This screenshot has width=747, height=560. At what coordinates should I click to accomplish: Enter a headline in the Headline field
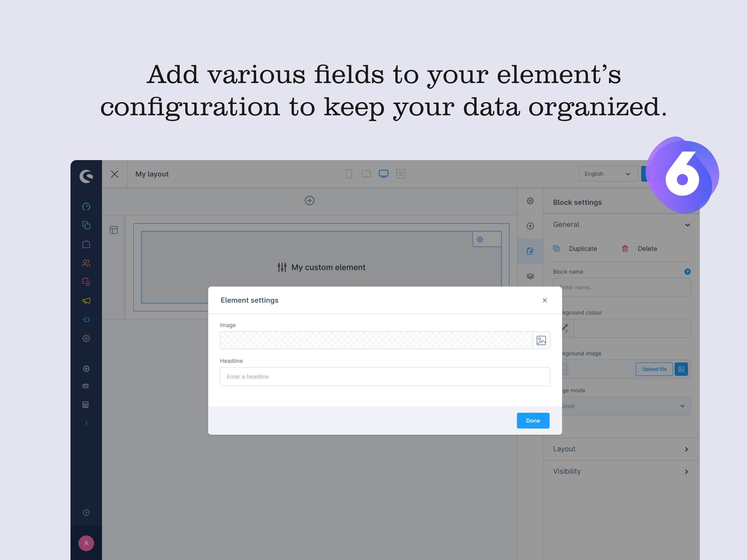pyautogui.click(x=385, y=377)
